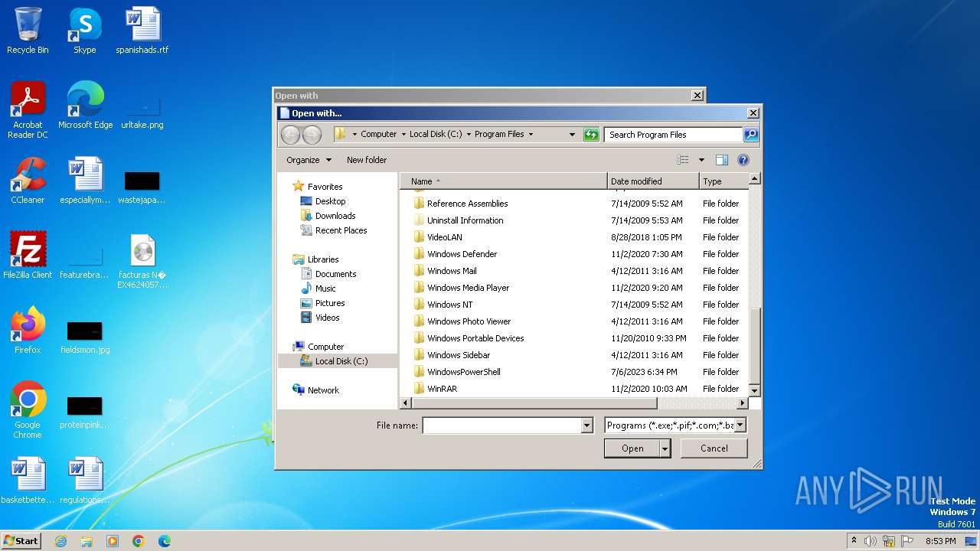Select the spanishads.rtf desktop file
Viewport: 980px width, 551px height.
[x=142, y=31]
